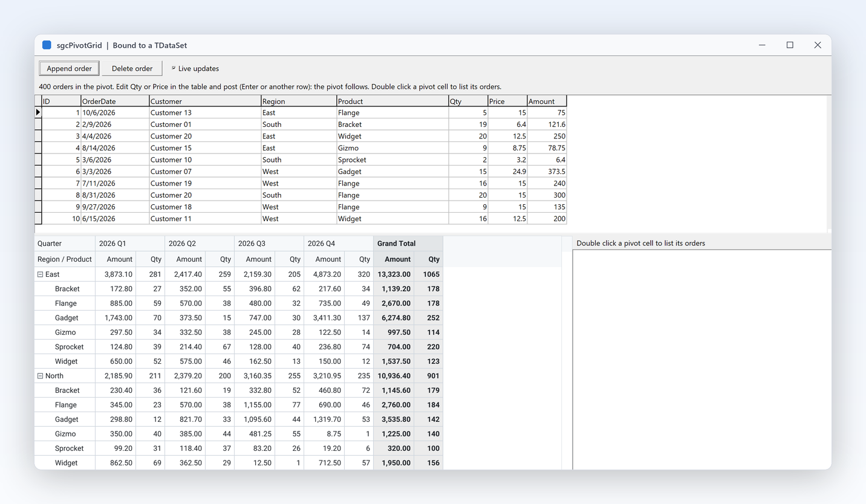The width and height of the screenshot is (866, 504).
Task: Select the 2026 Q2 pivot column header
Action: click(x=200, y=244)
